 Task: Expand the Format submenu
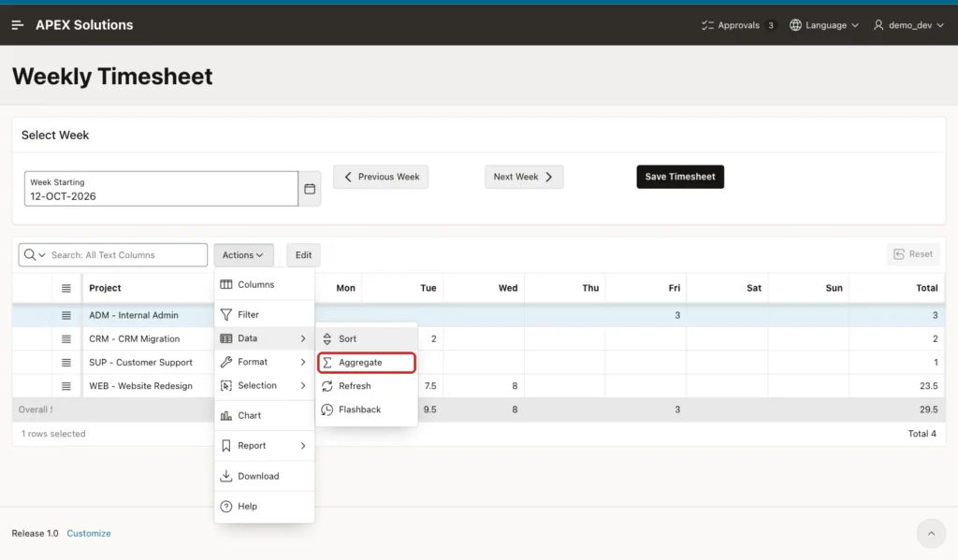[x=264, y=362]
